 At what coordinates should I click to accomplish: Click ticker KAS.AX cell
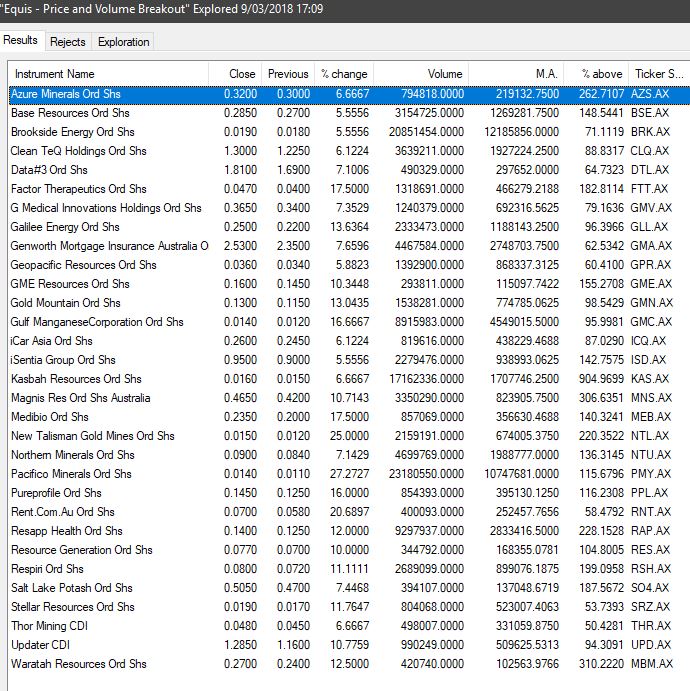tap(650, 379)
